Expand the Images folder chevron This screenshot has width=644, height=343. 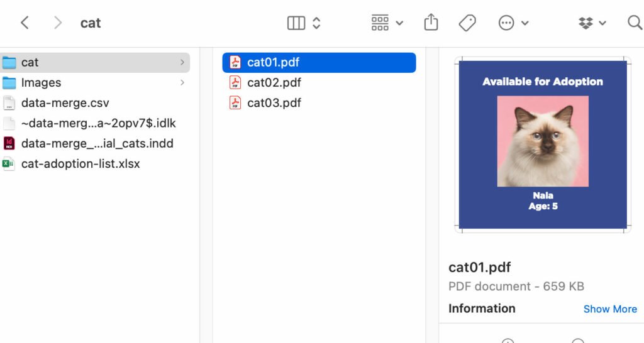182,82
